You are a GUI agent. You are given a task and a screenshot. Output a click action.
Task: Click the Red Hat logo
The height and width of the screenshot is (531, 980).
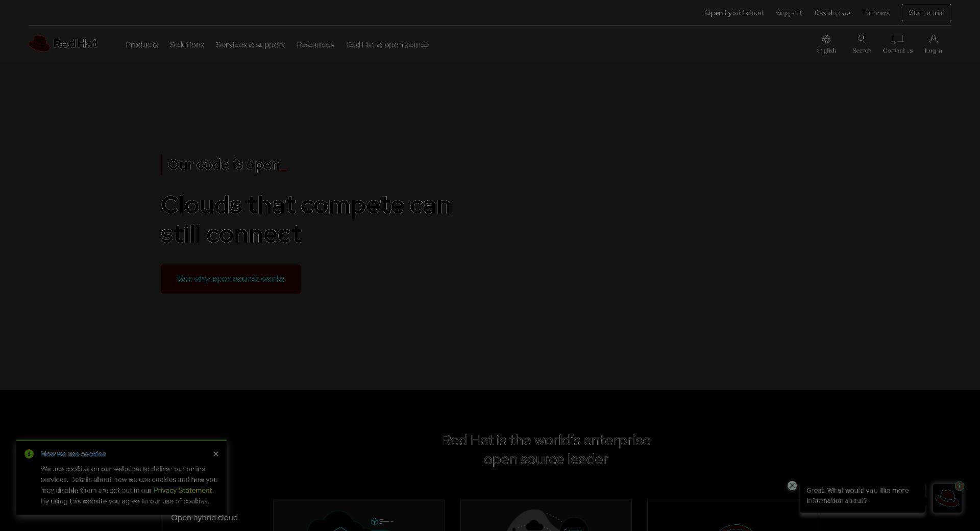point(63,43)
